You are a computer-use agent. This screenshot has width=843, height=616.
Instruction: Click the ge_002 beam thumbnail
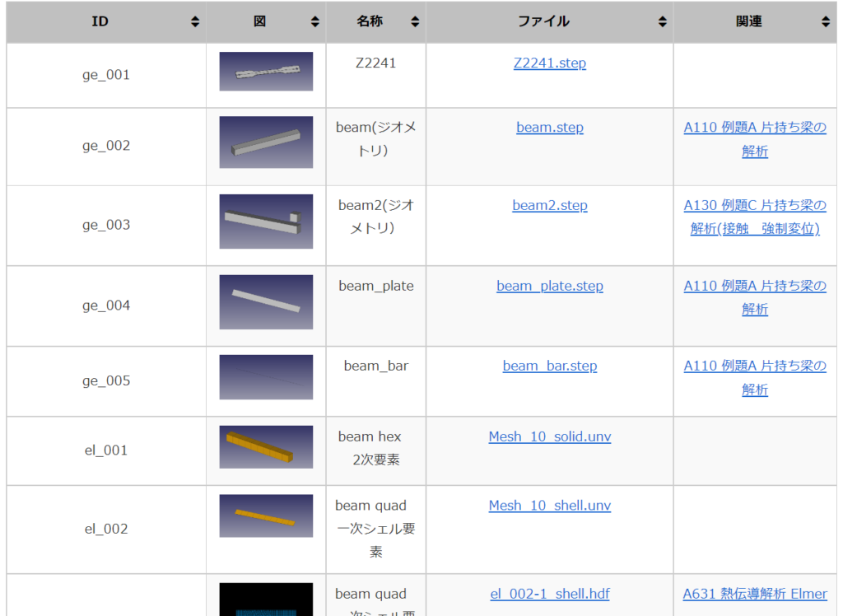tap(266, 142)
